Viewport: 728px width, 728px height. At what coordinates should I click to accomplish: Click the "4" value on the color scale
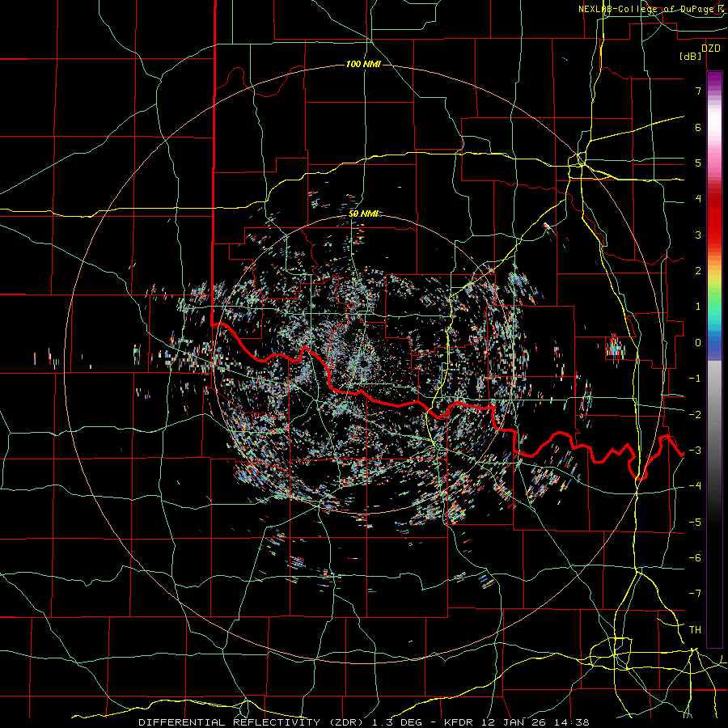coord(698,199)
